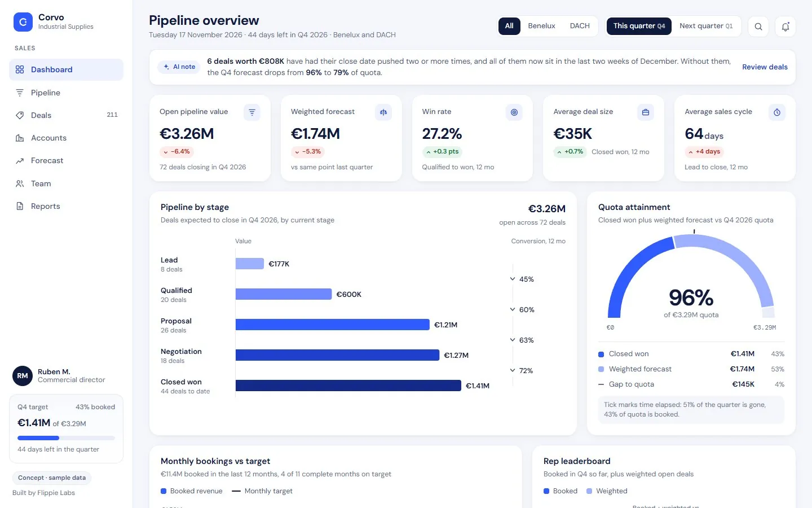This screenshot has height=508, width=812.
Task: Click the briefcase icon on Average deal size card
Action: (646, 112)
